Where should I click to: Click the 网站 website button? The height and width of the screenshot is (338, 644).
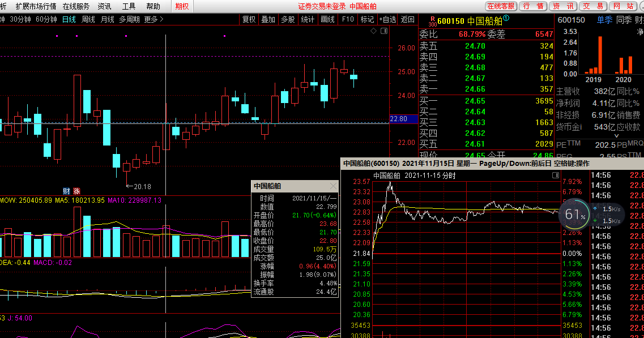624,6
